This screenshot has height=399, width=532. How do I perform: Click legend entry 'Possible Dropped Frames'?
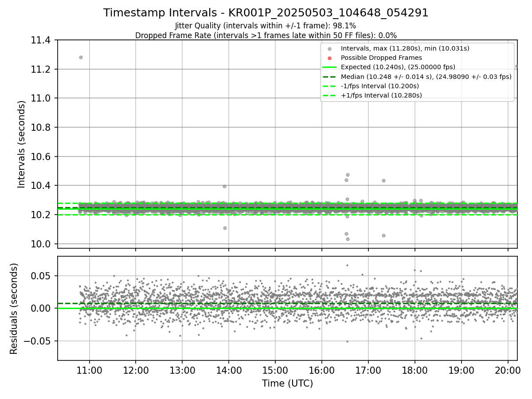[381, 58]
